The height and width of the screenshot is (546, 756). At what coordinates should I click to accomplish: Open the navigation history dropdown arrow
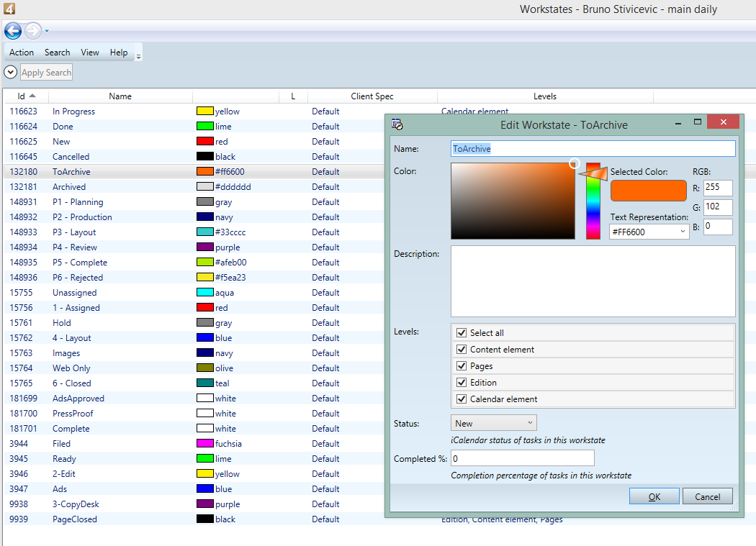tap(47, 31)
